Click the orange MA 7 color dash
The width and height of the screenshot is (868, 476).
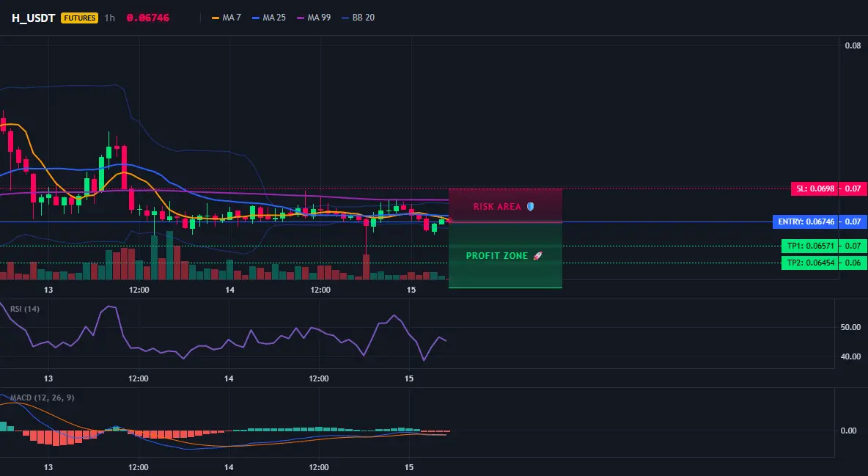point(216,18)
